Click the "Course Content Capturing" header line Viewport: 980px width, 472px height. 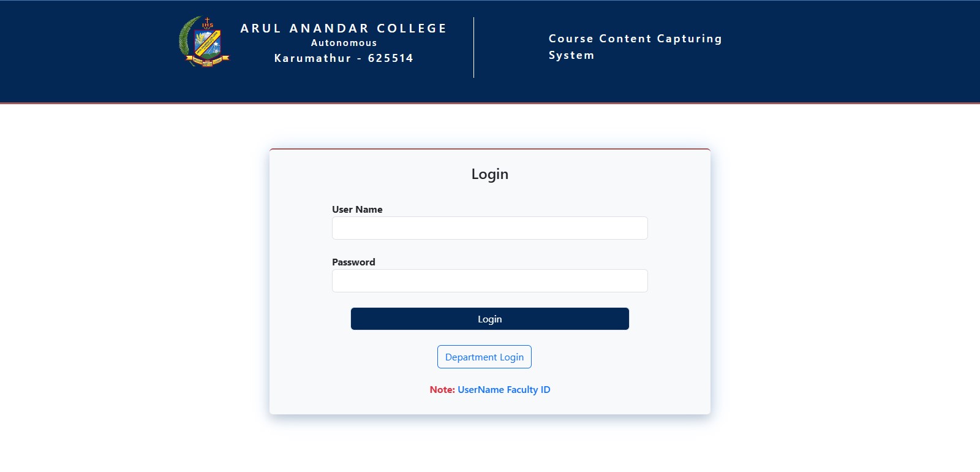pyautogui.click(x=635, y=39)
